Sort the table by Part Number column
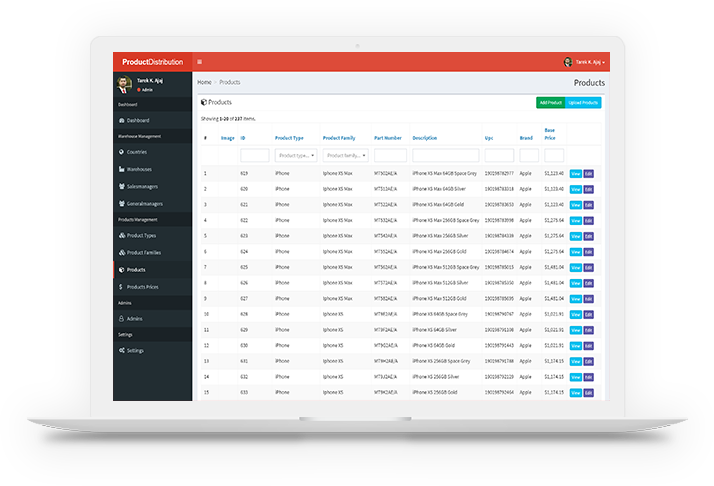Image resolution: width=714 pixels, height=486 pixels. click(388, 138)
